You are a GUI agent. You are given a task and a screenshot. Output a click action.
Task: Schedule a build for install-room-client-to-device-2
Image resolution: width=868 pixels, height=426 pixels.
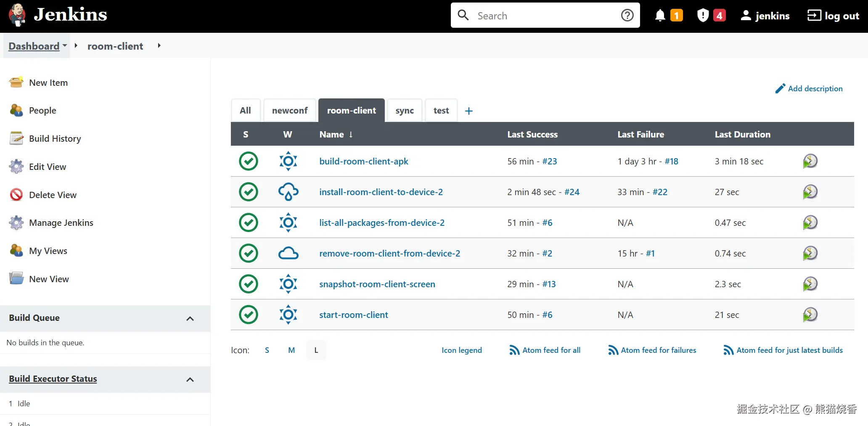[810, 192]
